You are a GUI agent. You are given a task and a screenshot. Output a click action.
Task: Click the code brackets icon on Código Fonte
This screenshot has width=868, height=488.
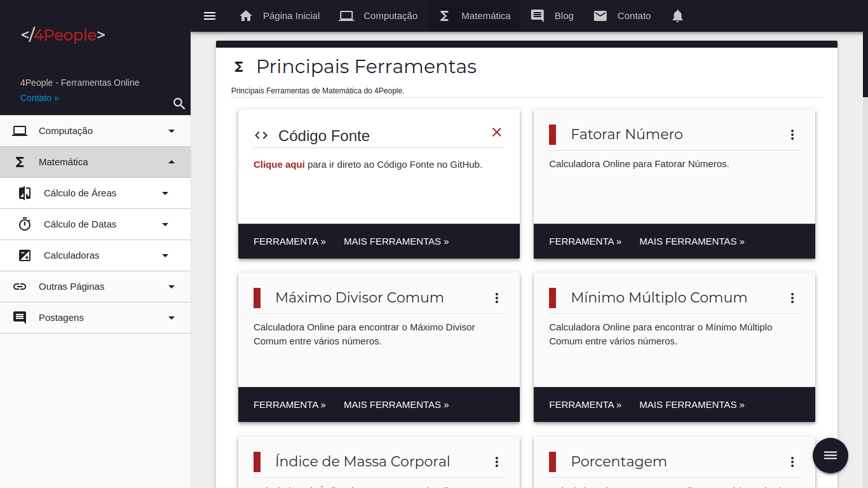point(261,135)
